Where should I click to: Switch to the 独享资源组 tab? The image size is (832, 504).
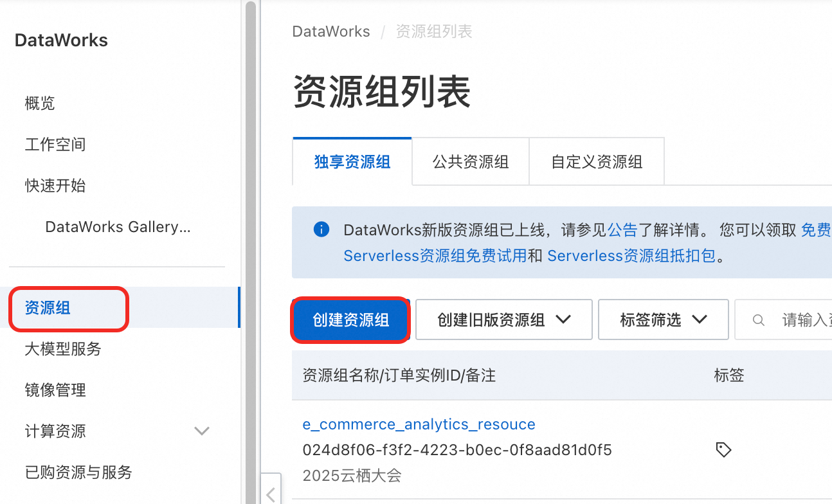click(x=352, y=161)
